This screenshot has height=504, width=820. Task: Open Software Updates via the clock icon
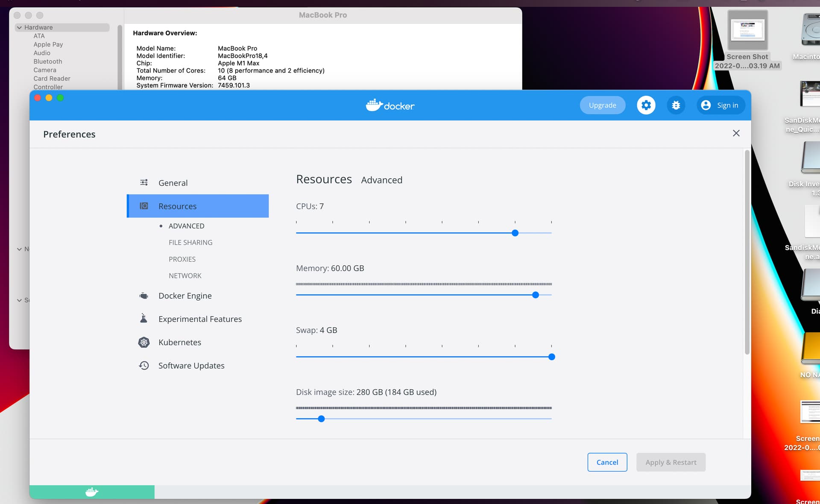(x=143, y=365)
